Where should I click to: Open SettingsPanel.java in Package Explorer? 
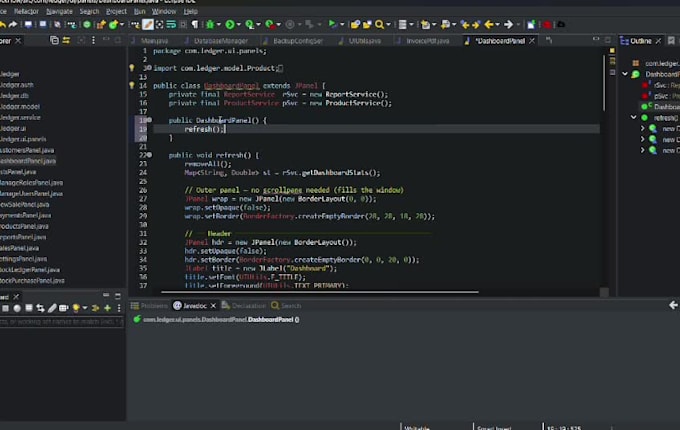coord(23,259)
